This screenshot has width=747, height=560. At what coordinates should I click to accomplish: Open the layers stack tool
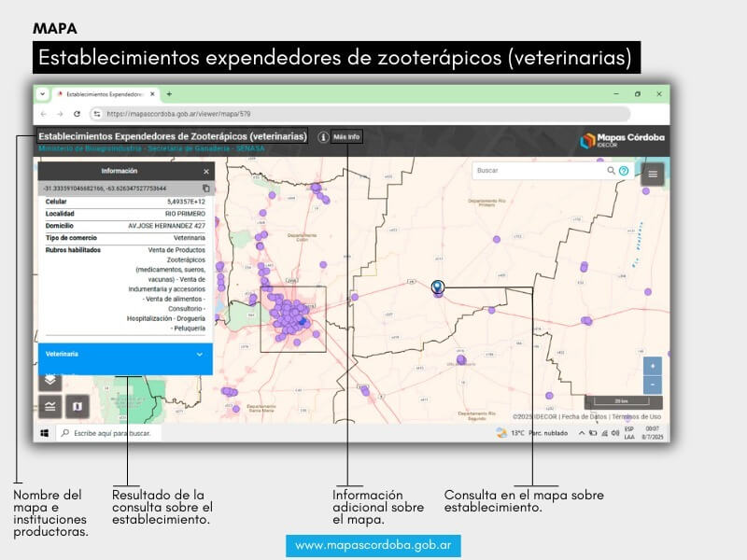click(50, 379)
